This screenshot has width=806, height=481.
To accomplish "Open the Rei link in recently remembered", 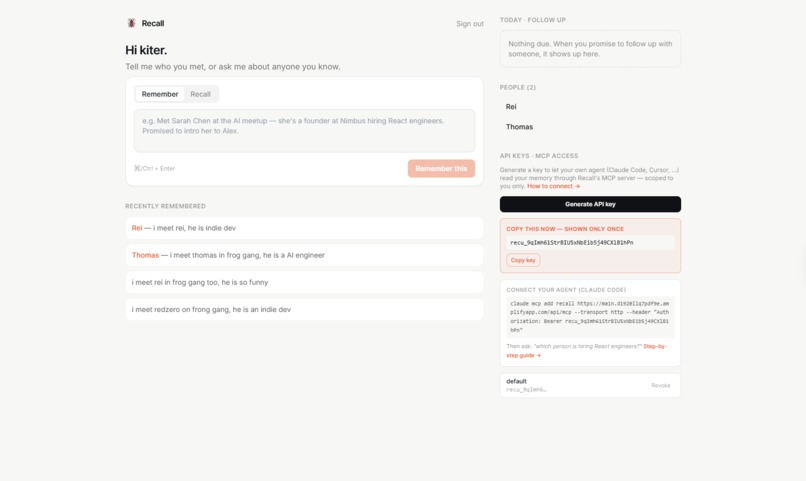I will point(137,228).
